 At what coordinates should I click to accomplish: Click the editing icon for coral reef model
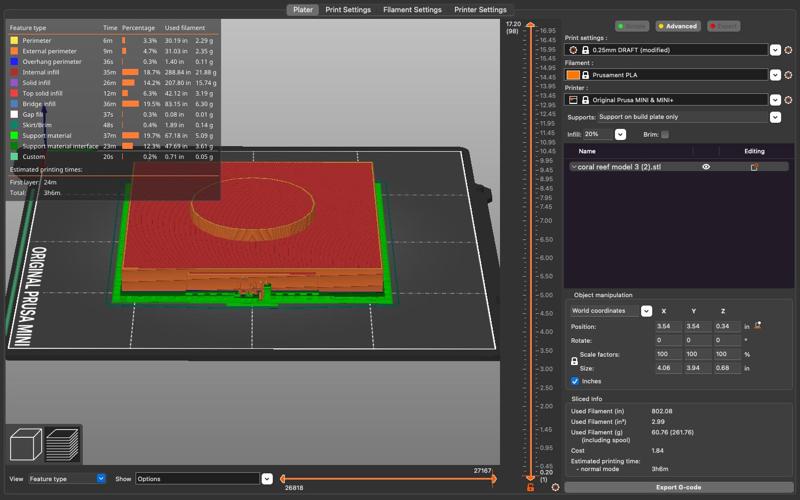coord(754,167)
